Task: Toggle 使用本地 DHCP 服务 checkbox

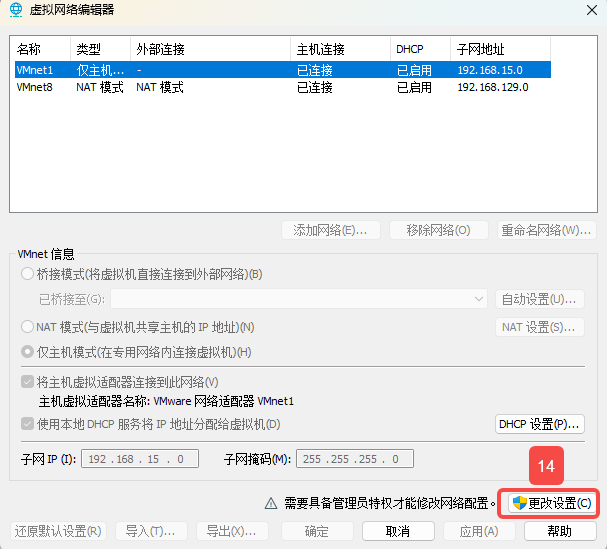Action: (x=27, y=424)
